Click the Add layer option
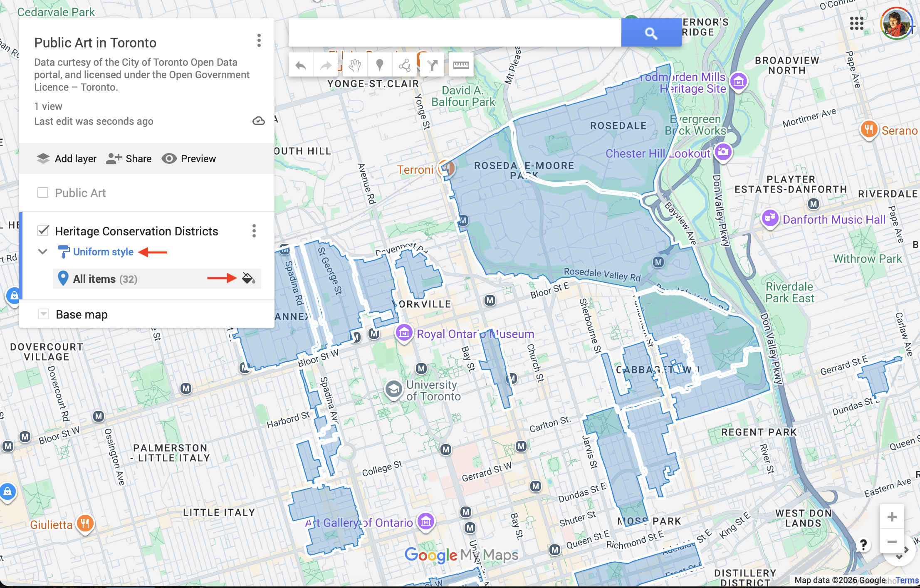Screen dimensions: 920x588 [x=67, y=159]
